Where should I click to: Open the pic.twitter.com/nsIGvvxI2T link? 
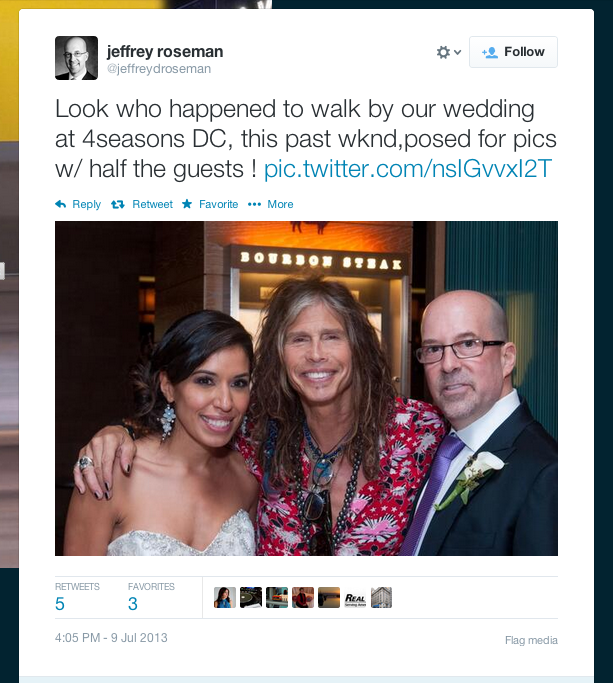click(408, 169)
